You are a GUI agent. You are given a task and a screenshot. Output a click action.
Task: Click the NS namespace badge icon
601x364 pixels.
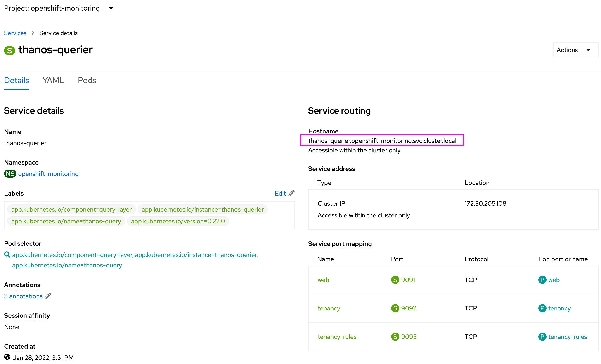point(10,174)
